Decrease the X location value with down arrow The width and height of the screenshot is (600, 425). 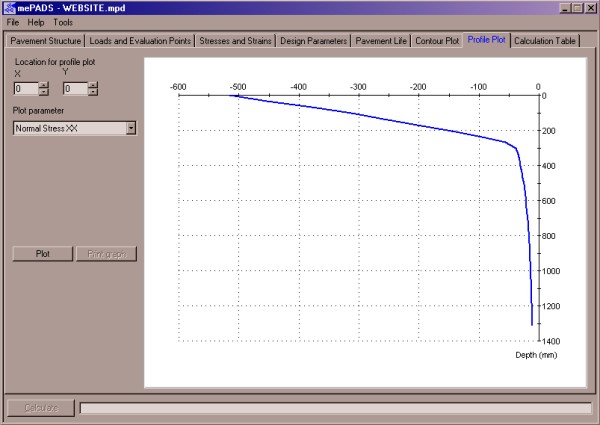coord(44,92)
